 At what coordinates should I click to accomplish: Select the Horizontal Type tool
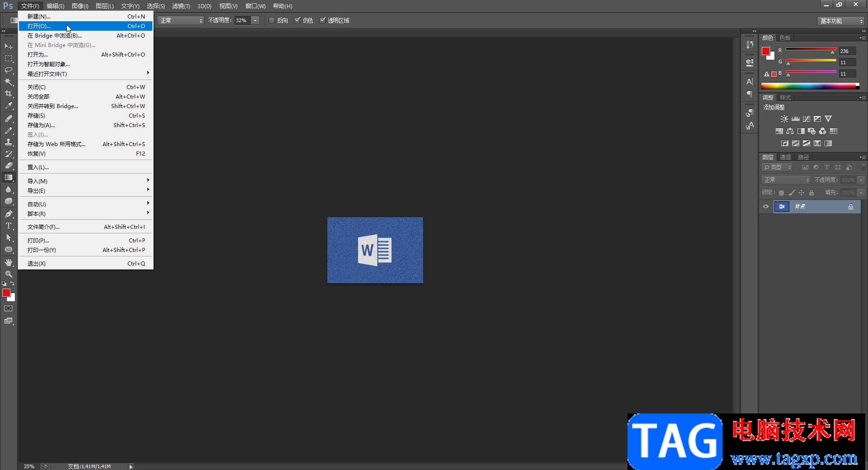(x=9, y=226)
